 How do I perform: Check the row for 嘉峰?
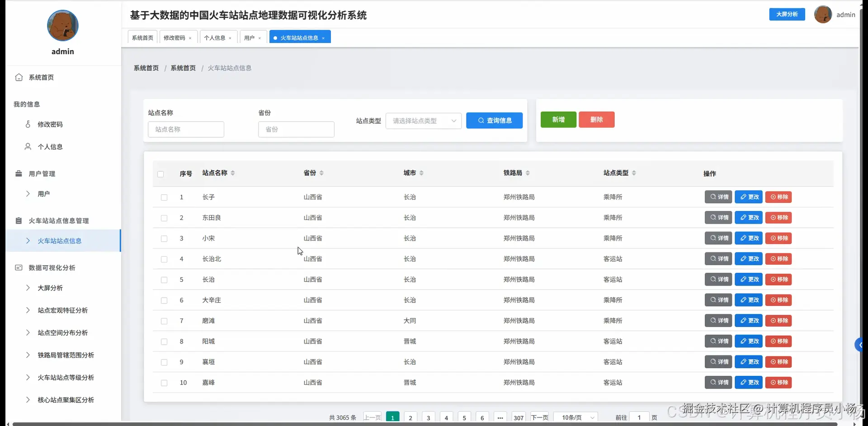click(164, 383)
